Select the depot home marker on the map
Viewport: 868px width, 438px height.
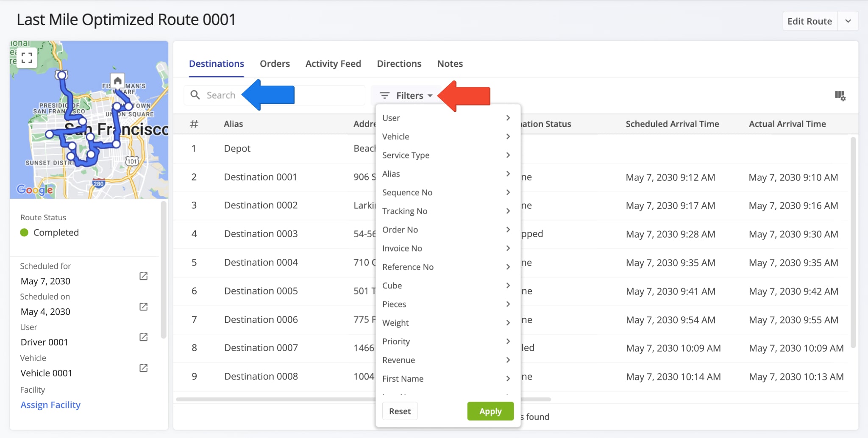coord(117,80)
